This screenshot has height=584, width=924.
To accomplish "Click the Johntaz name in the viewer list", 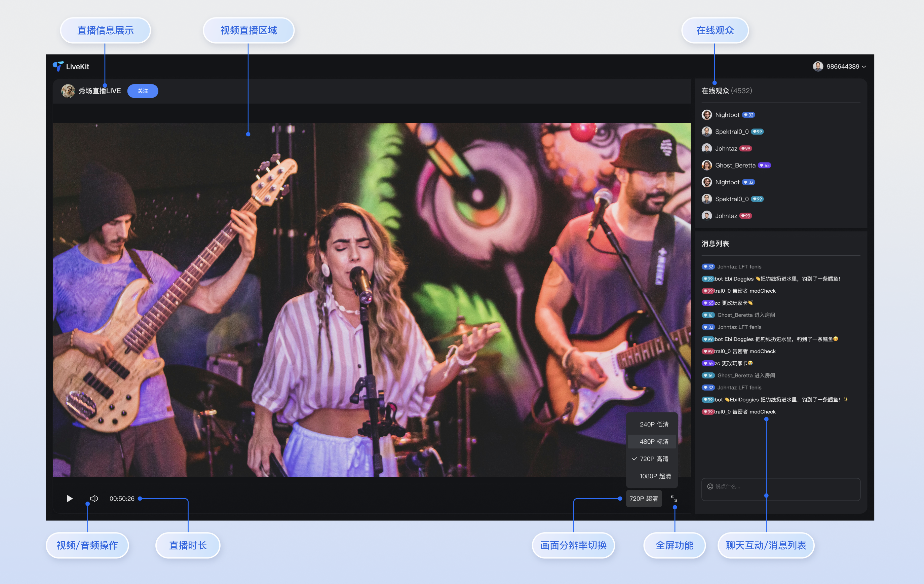I will (x=726, y=149).
